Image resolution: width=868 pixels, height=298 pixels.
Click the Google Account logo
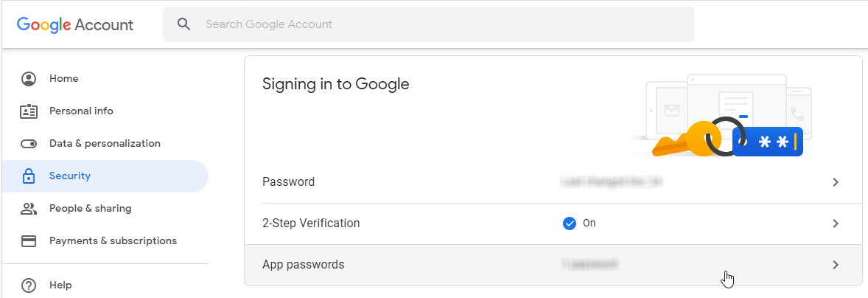75,24
